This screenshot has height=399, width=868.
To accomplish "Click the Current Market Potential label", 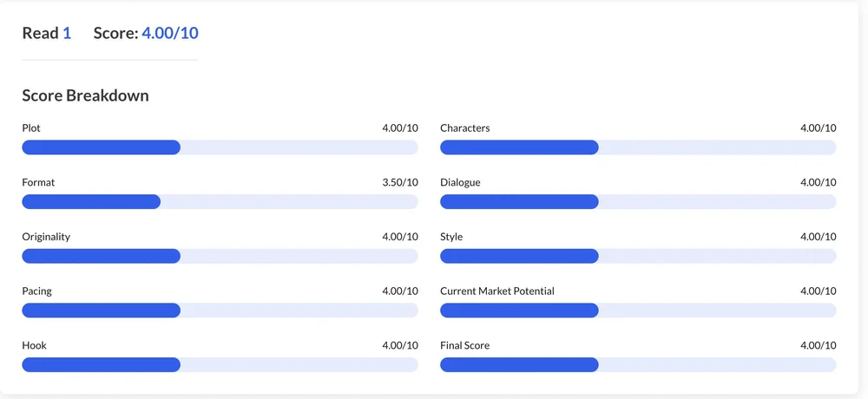I will click(496, 291).
